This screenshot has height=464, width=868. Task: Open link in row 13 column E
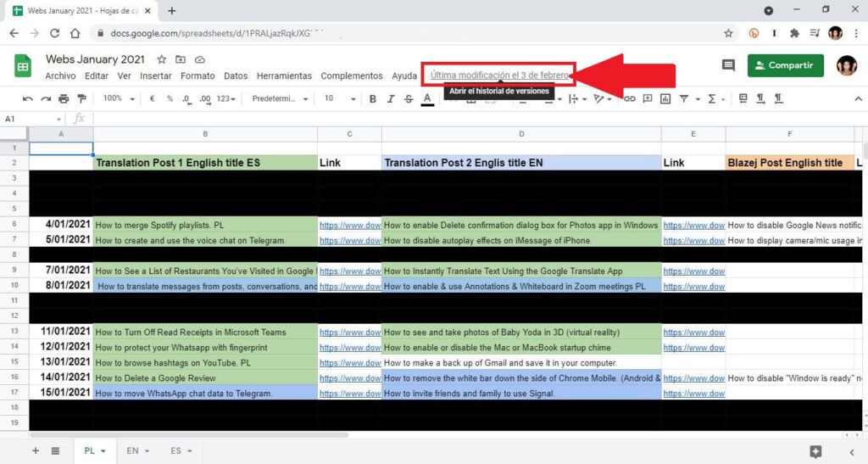coord(694,333)
